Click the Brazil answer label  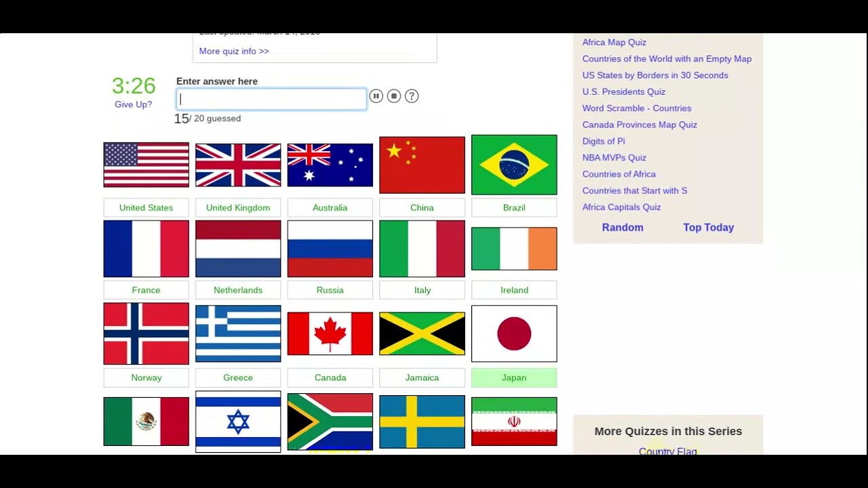click(x=514, y=207)
